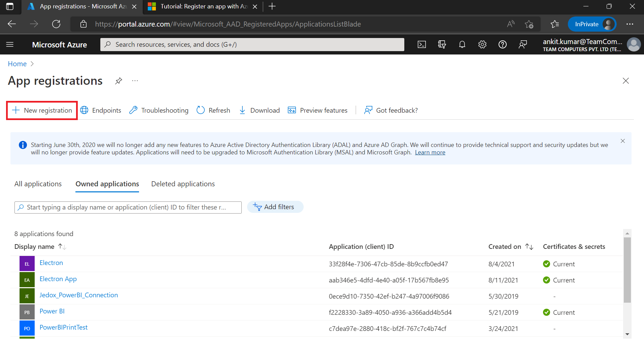Image resolution: width=644 pixels, height=340 pixels.
Task: Switch to All applications tab
Action: click(38, 184)
